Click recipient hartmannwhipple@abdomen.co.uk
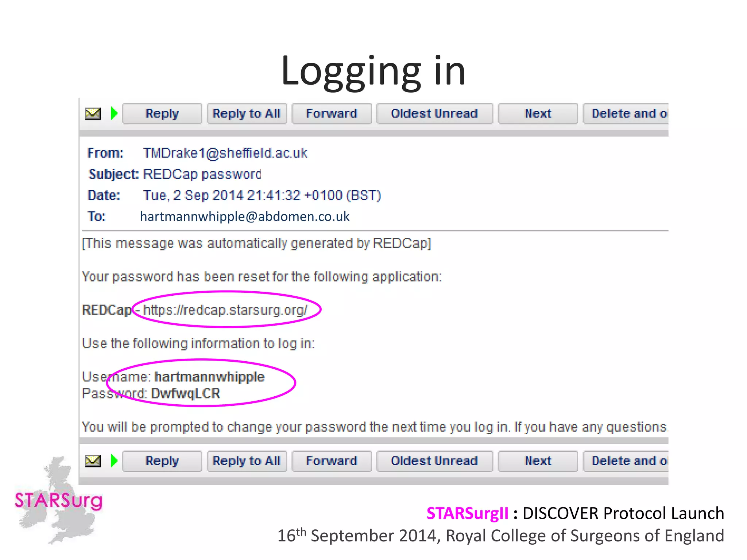Image resolution: width=747 pixels, height=560 pixels. coord(245,217)
